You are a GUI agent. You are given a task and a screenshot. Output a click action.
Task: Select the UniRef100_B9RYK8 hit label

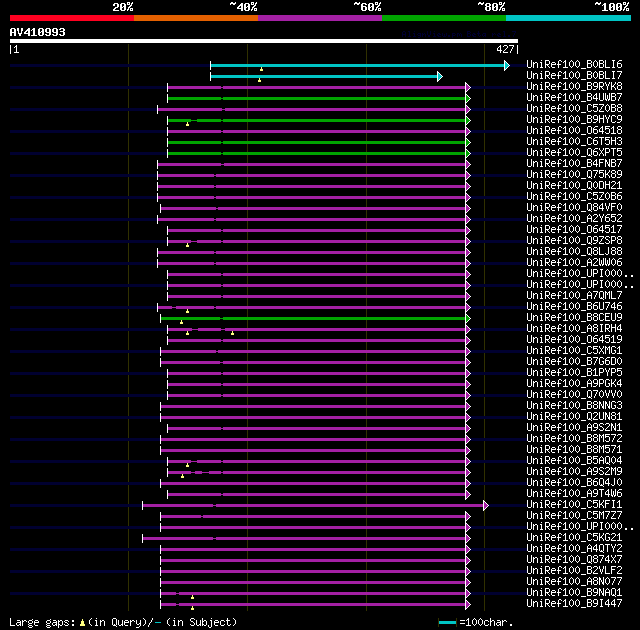[574, 86]
